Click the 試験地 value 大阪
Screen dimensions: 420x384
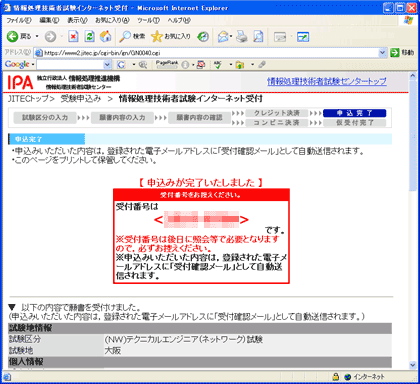[x=113, y=350]
